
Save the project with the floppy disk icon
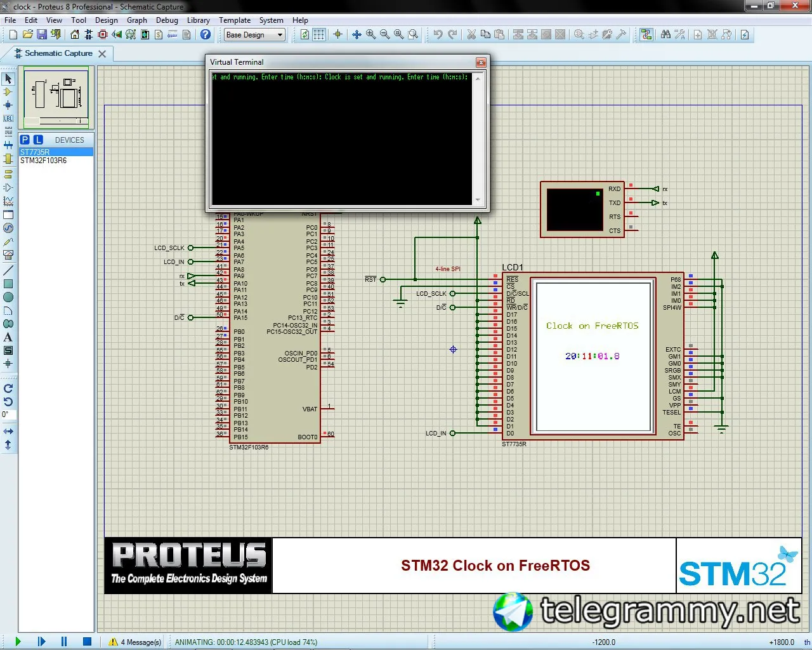coord(41,35)
